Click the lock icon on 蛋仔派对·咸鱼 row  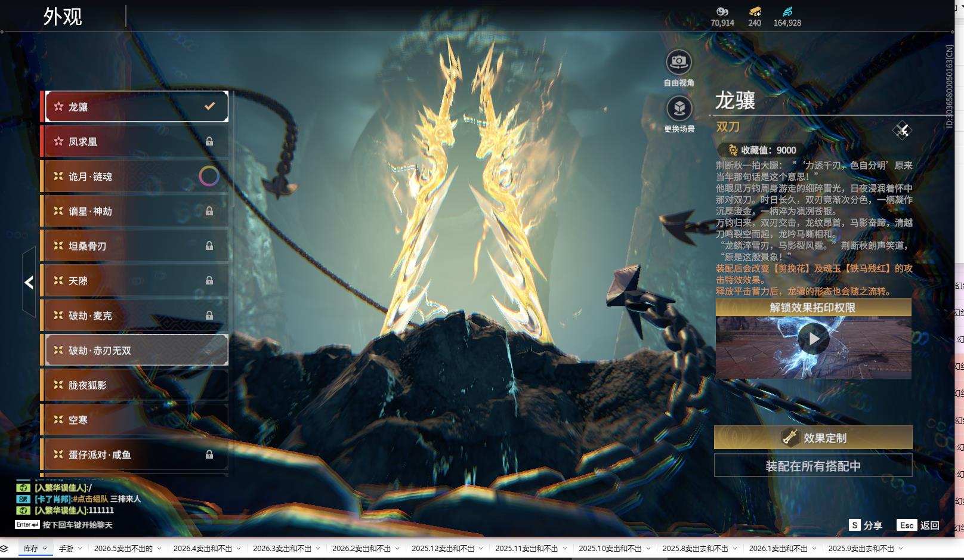tap(209, 454)
